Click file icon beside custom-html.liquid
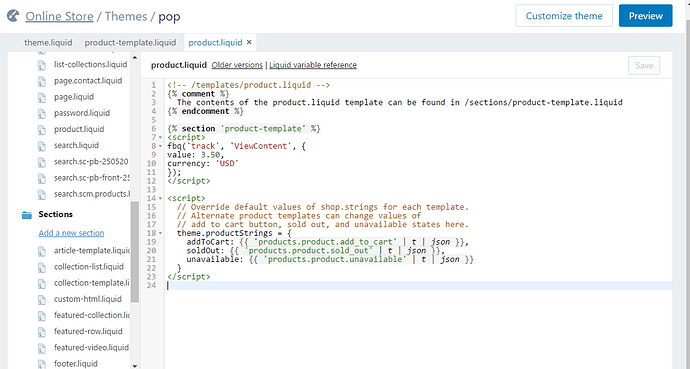 point(42,300)
